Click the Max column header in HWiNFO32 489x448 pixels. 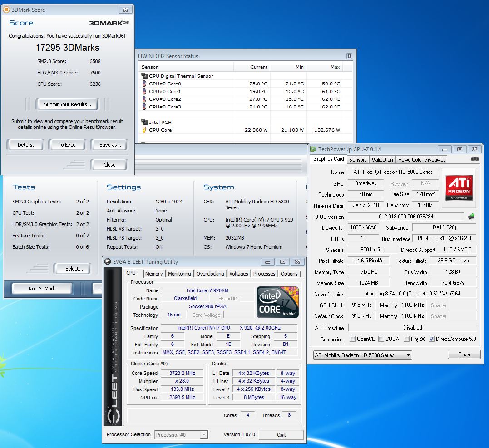point(325,67)
